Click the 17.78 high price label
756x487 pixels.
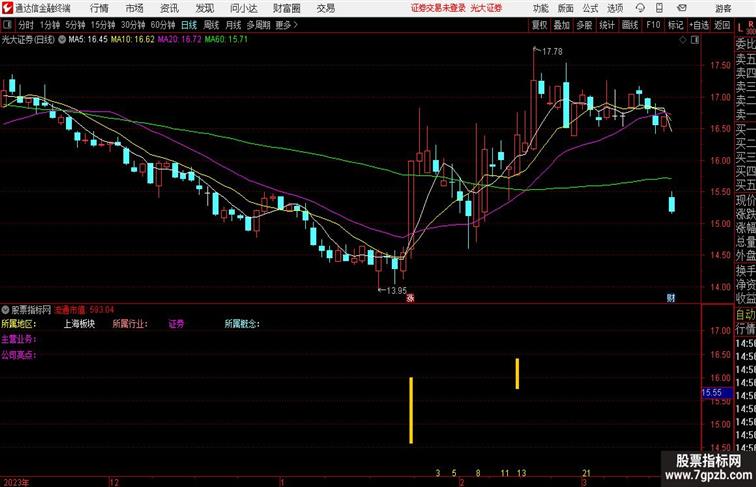click(x=552, y=51)
